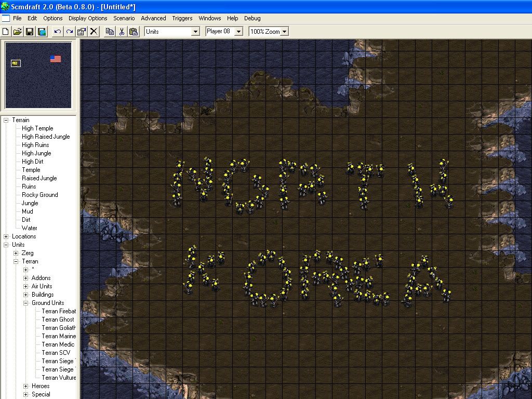The width and height of the screenshot is (532, 399).
Task: Select Terran Ghost unit
Action: [x=58, y=320]
